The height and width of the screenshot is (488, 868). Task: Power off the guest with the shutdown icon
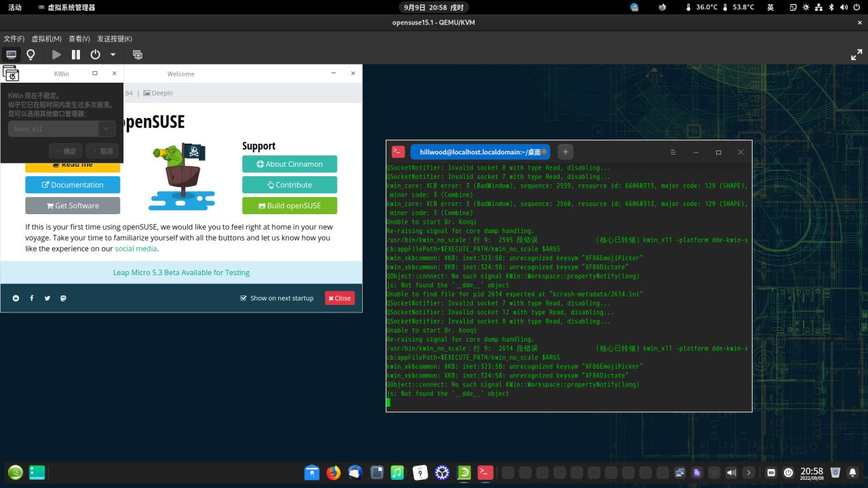(x=95, y=54)
